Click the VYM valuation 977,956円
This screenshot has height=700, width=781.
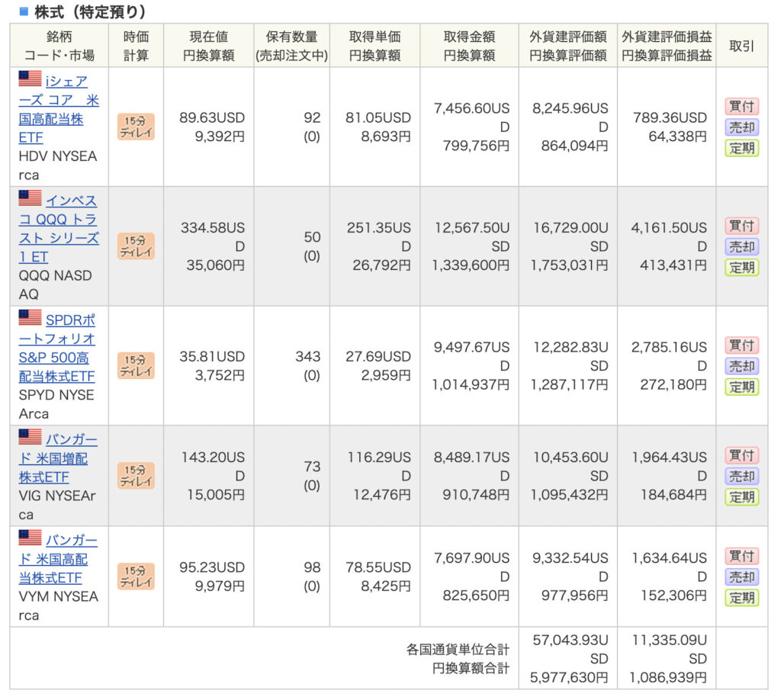(x=575, y=596)
